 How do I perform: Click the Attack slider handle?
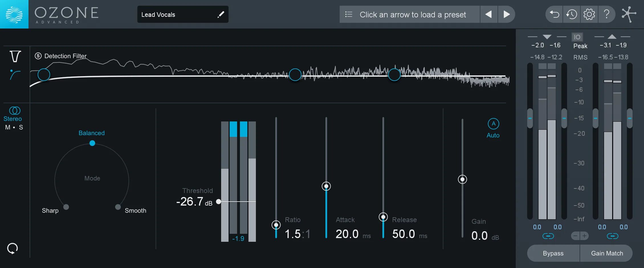(x=326, y=186)
